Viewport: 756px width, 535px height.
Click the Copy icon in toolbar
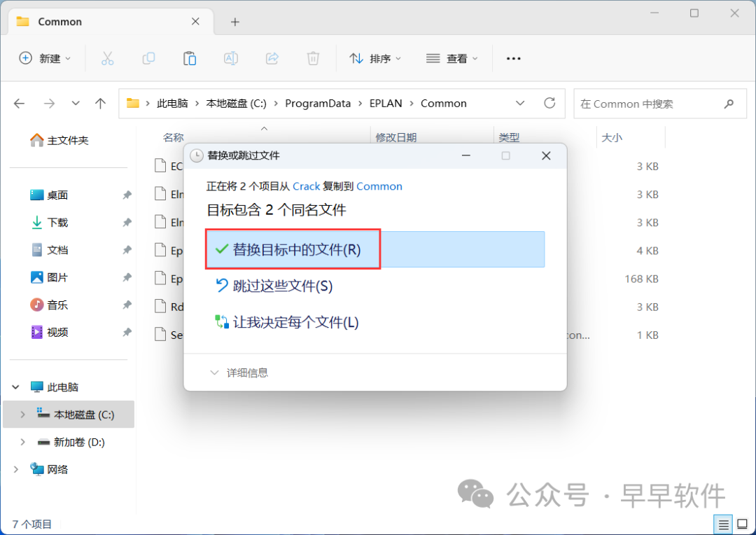pos(148,59)
